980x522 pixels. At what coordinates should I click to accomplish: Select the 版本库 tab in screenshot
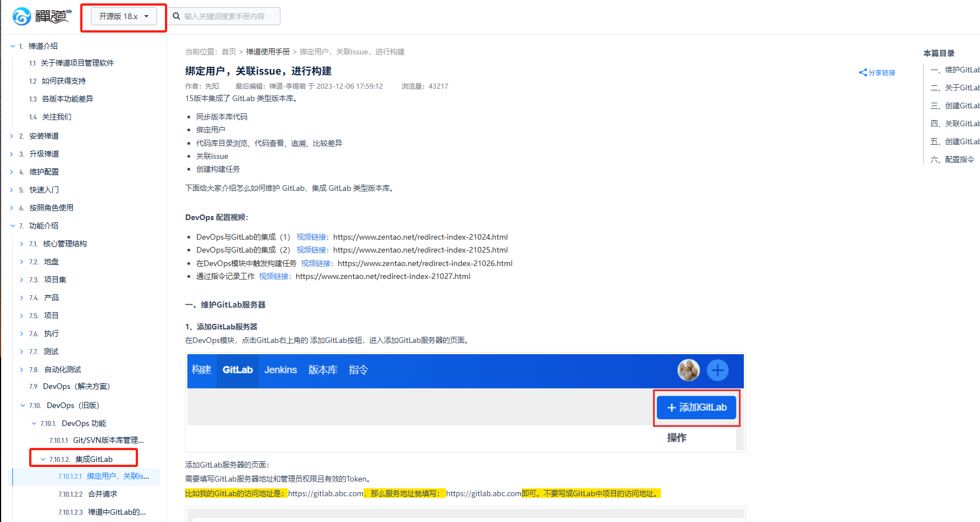[x=323, y=370]
